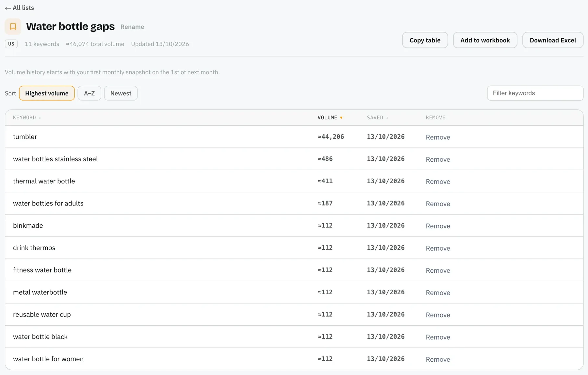The height and width of the screenshot is (375, 588).
Task: Click the Updated 13/10/2026 label
Action: pyautogui.click(x=160, y=44)
